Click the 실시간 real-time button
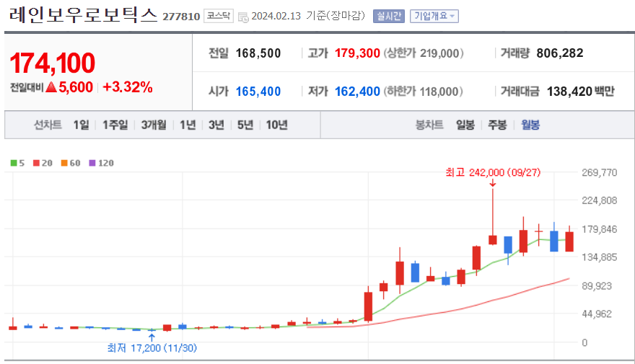Viewport: 635px width, 364px height. point(389,16)
